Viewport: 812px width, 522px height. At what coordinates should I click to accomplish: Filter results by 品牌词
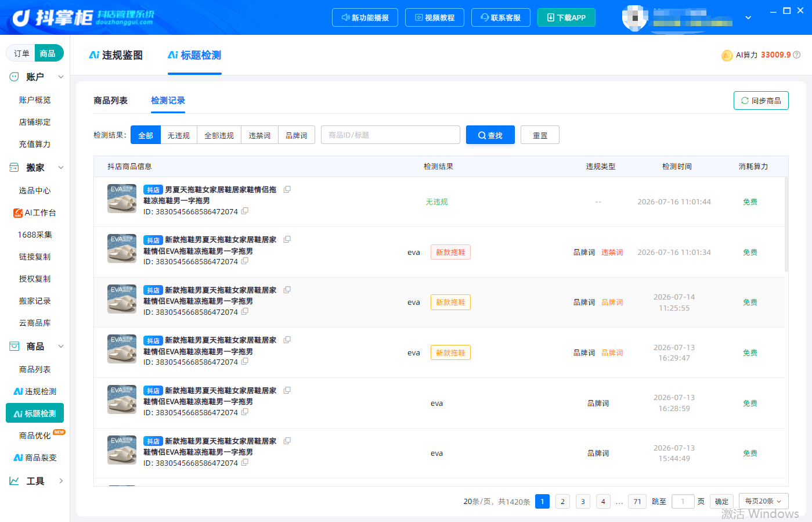click(x=297, y=135)
